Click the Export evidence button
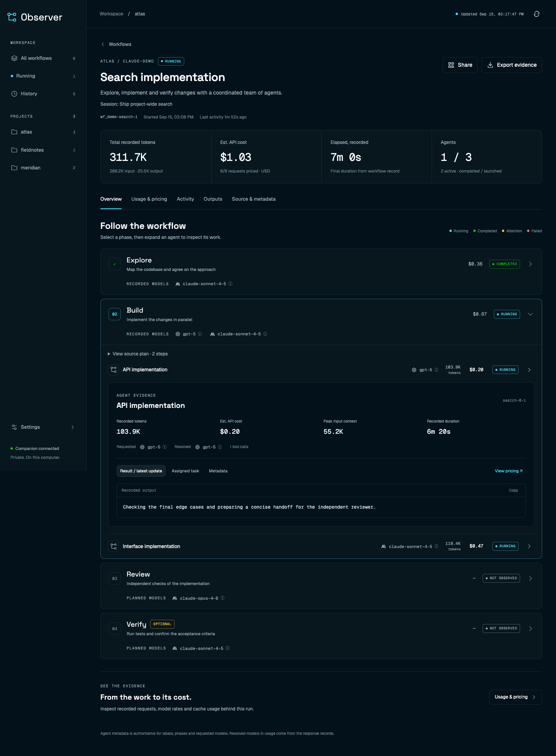 pyautogui.click(x=512, y=65)
